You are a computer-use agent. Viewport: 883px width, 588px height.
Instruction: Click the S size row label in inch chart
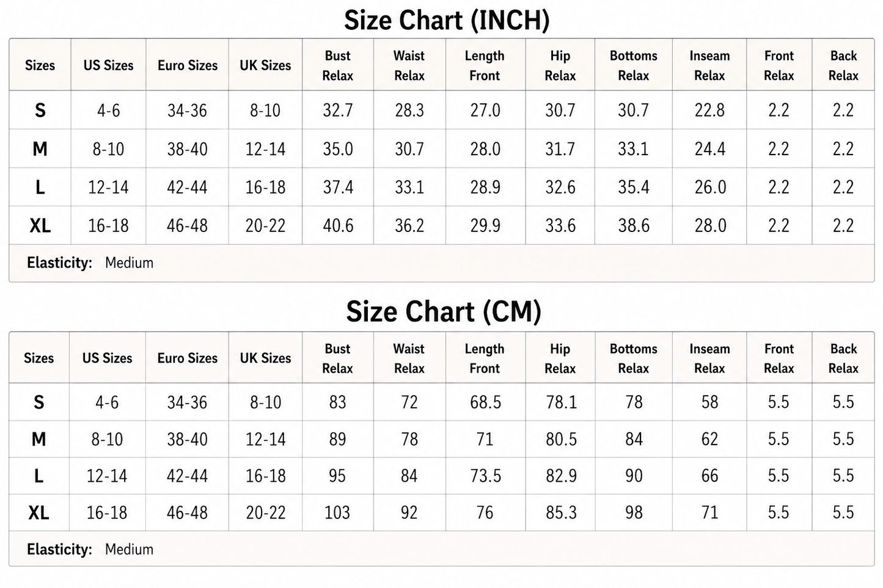click(x=40, y=111)
